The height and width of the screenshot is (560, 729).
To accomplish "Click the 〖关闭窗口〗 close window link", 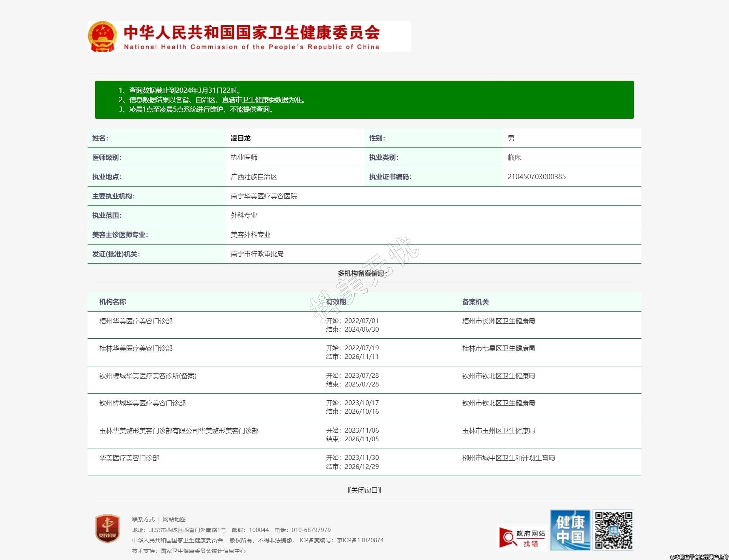I will [x=364, y=490].
